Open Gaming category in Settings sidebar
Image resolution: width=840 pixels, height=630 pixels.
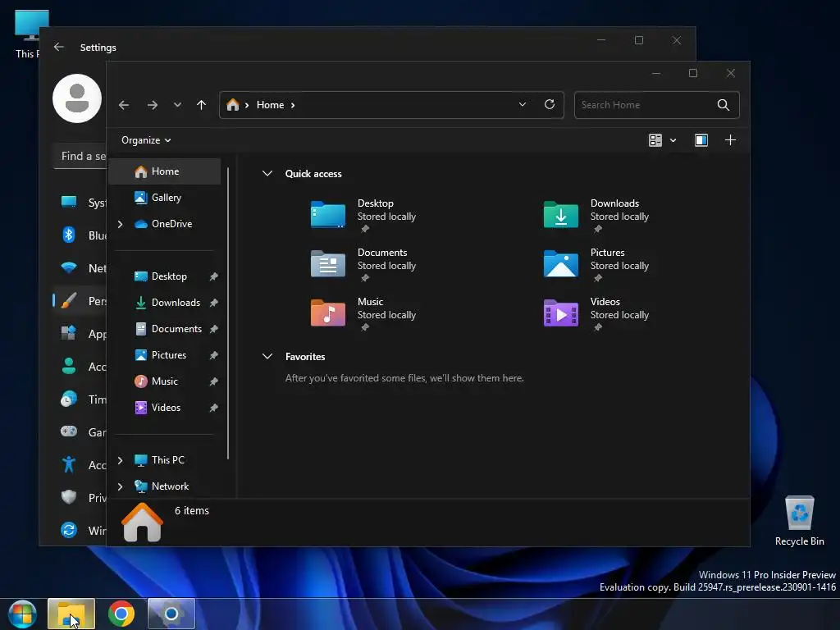[80, 431]
